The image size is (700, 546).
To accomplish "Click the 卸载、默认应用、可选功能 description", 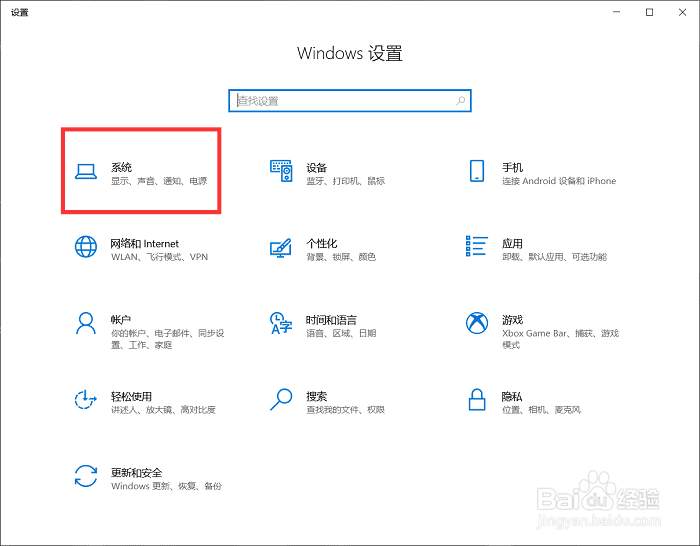I will [554, 257].
